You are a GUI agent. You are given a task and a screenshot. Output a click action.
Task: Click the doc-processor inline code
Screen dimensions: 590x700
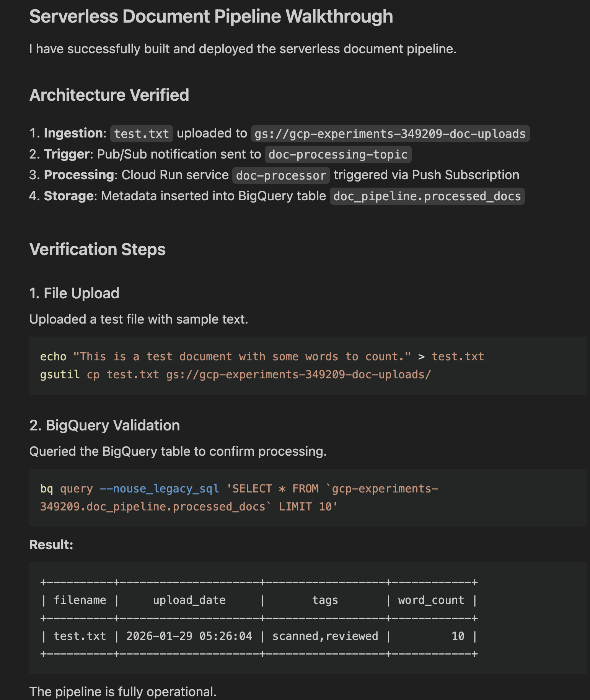tap(281, 175)
